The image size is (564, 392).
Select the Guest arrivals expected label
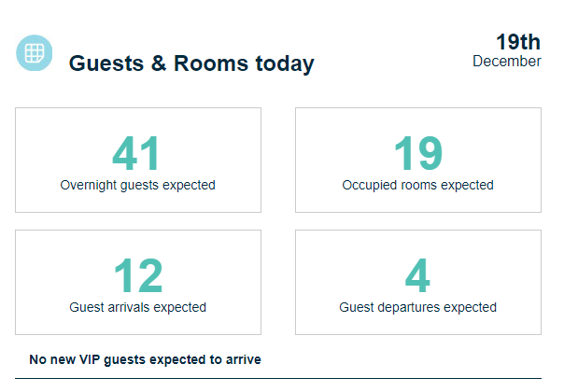click(x=137, y=307)
